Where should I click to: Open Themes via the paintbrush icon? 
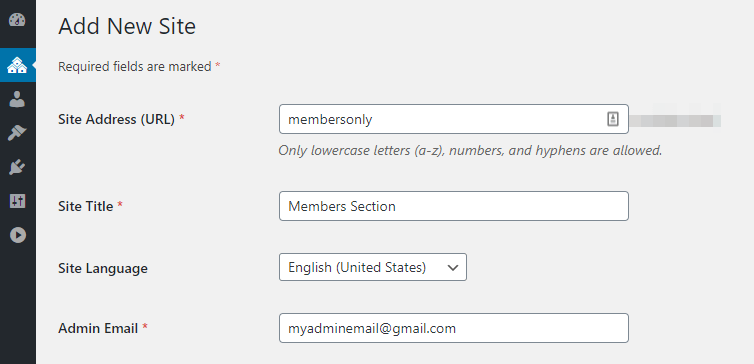point(17,133)
